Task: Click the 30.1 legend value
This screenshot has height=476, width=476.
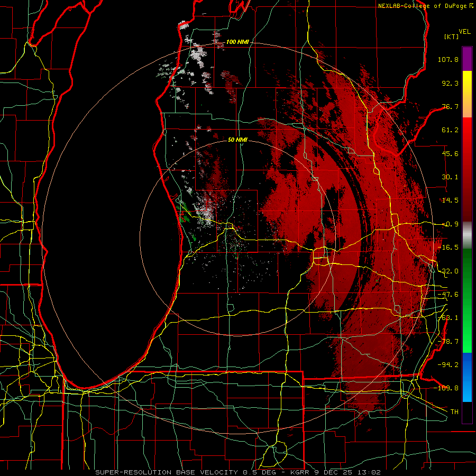Action: (450, 177)
